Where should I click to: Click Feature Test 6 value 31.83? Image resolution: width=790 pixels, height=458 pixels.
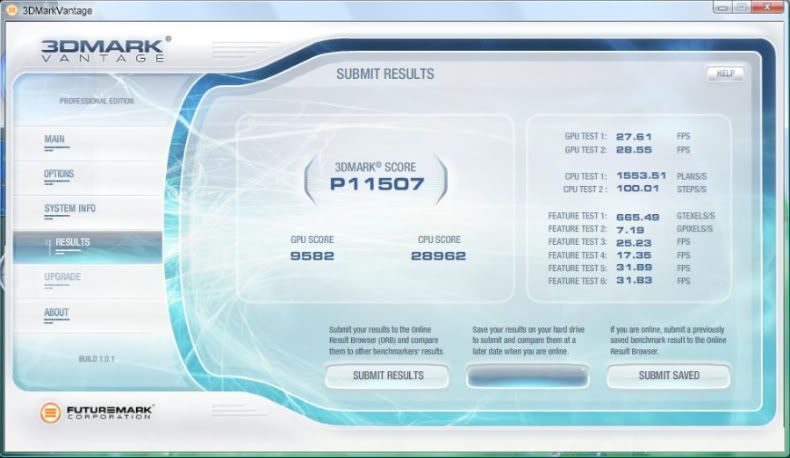coord(634,281)
